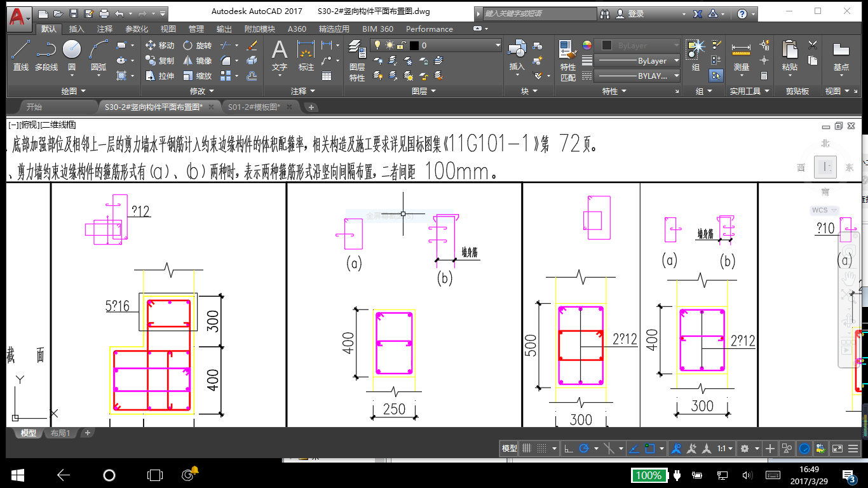This screenshot has height=488, width=868.
Task: Click the Group (组) icon
Action: pyautogui.click(x=696, y=55)
